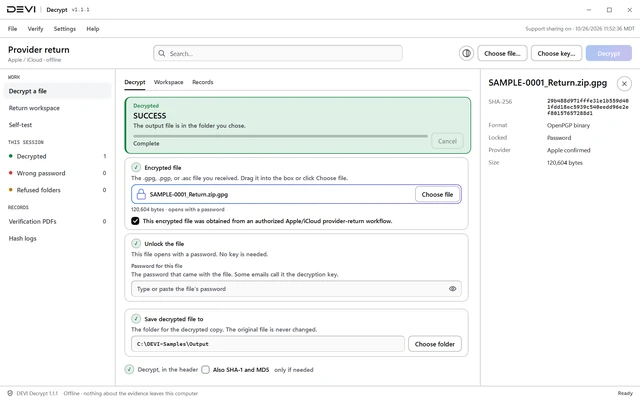Click the checkmark icon next to Decrypt, in the header
The width and height of the screenshot is (640, 400).
(129, 369)
